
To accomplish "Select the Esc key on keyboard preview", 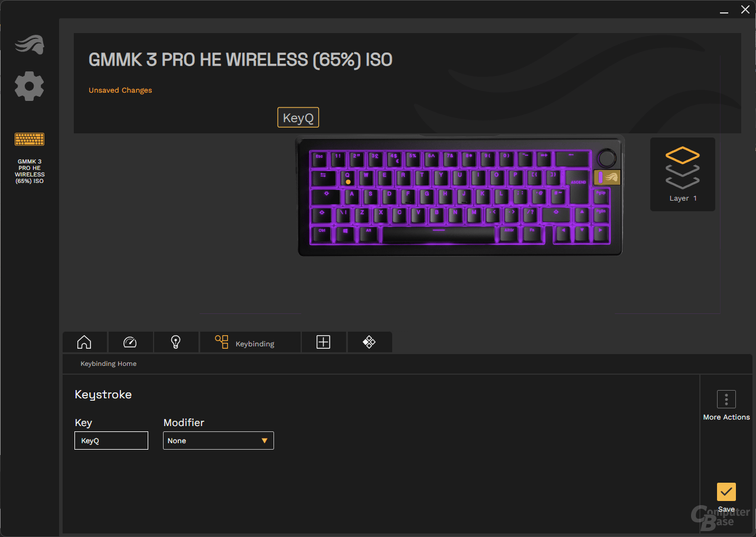I will point(320,159).
